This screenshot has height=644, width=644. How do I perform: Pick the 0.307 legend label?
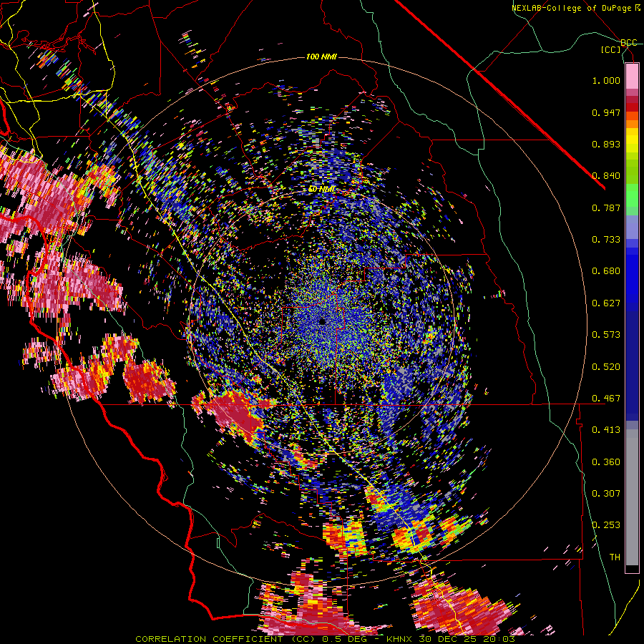coord(606,494)
